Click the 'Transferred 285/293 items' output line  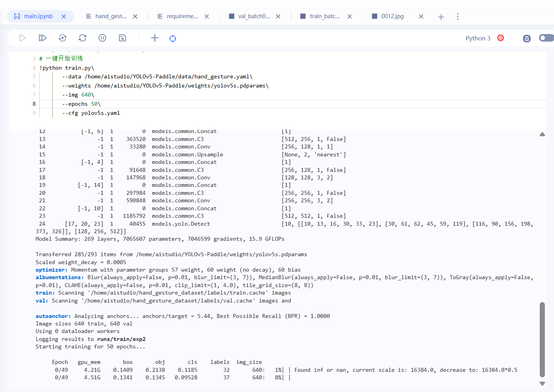pyautogui.click(x=171, y=255)
